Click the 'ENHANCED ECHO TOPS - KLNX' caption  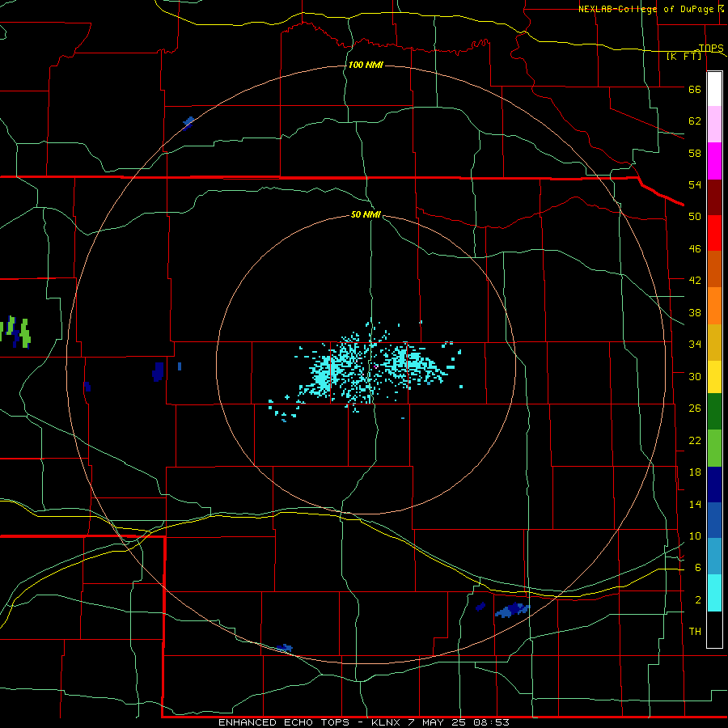pos(311,722)
